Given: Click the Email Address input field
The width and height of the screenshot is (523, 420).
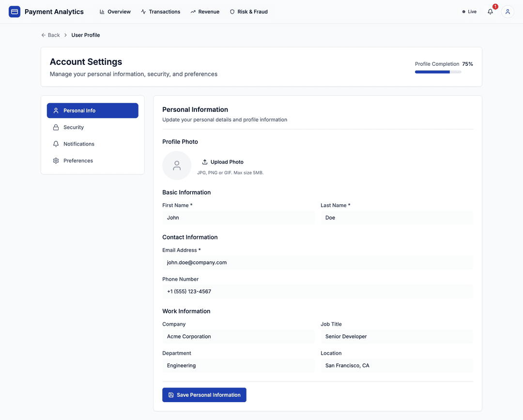Looking at the screenshot, I should (x=317, y=262).
